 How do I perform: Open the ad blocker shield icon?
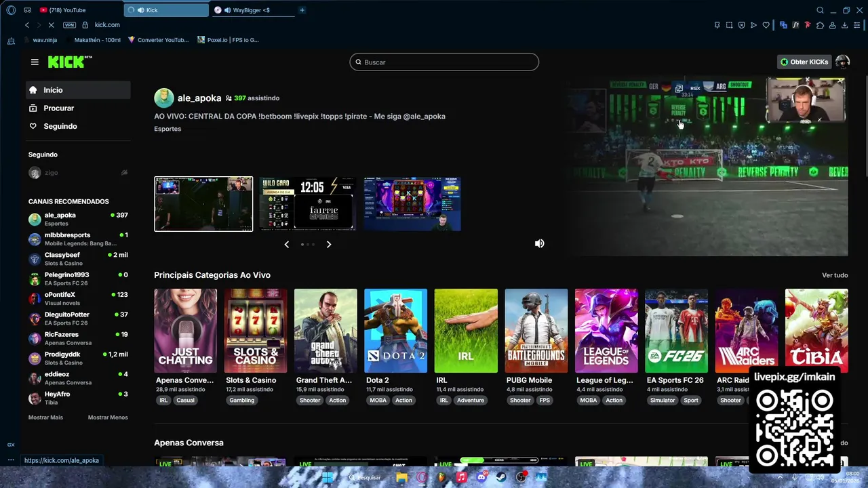[741, 25]
